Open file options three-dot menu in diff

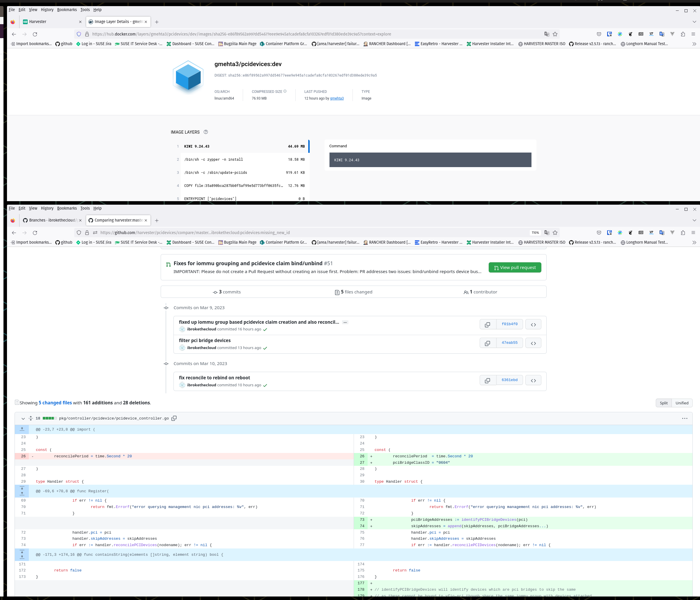coord(685,418)
